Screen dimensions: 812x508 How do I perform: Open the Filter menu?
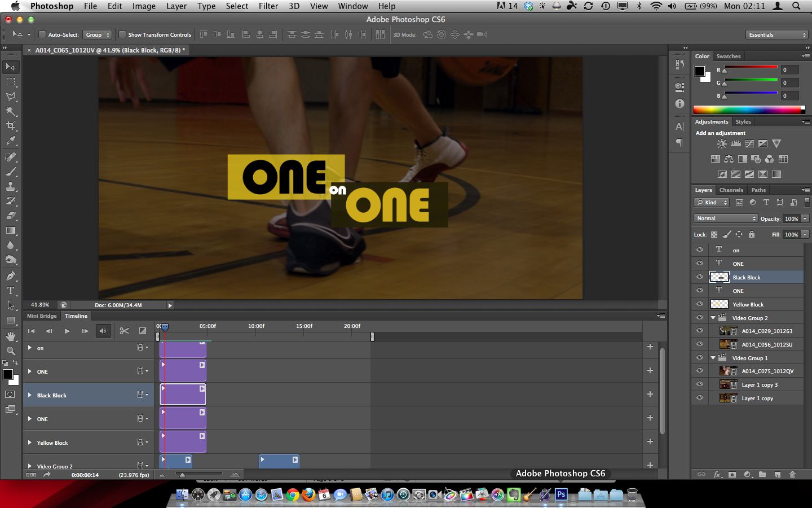pyautogui.click(x=268, y=6)
